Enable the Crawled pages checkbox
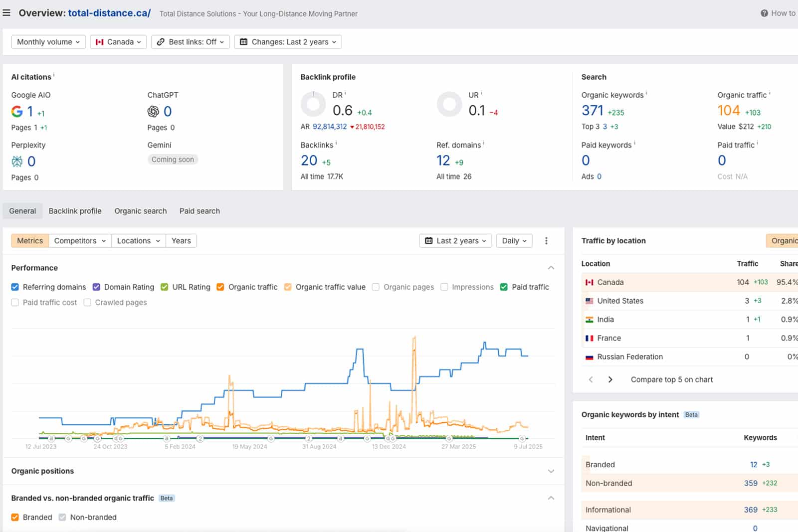 [x=87, y=303]
